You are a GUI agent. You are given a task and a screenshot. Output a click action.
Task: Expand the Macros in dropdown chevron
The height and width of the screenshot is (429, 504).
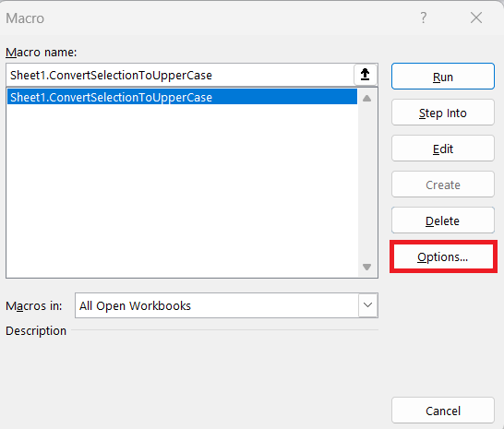tap(367, 305)
